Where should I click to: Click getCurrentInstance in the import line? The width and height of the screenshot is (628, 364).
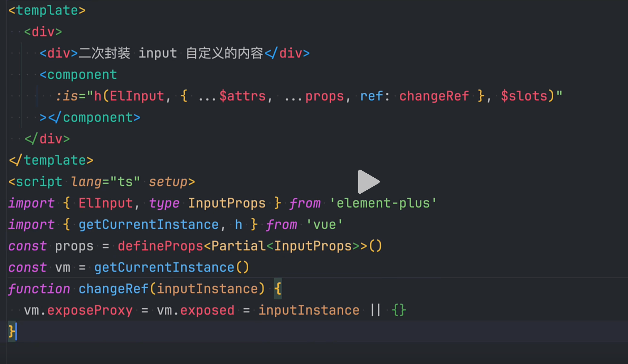[x=149, y=225]
